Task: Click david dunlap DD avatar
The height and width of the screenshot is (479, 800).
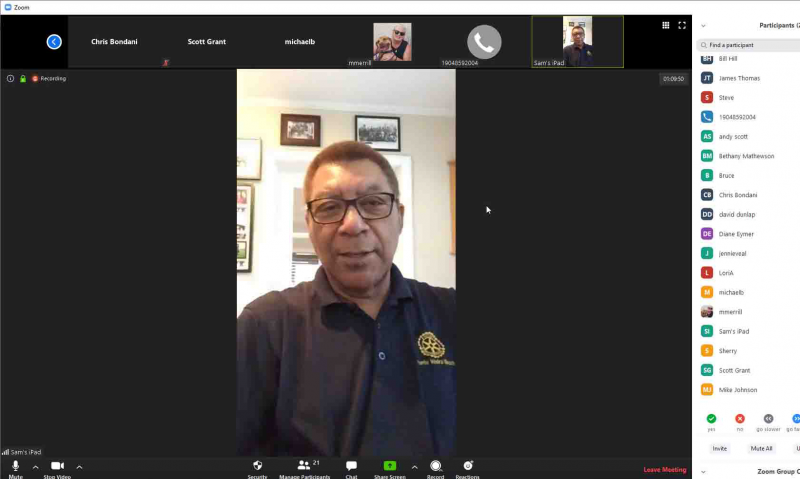Action: pos(707,214)
